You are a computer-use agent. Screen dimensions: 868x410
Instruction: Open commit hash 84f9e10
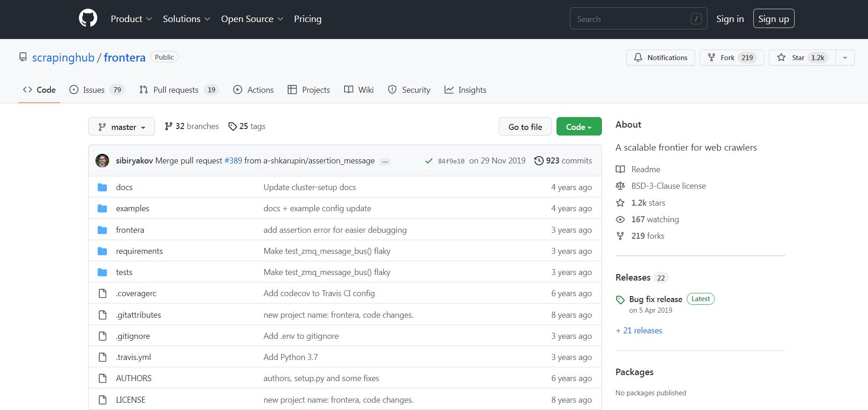451,161
